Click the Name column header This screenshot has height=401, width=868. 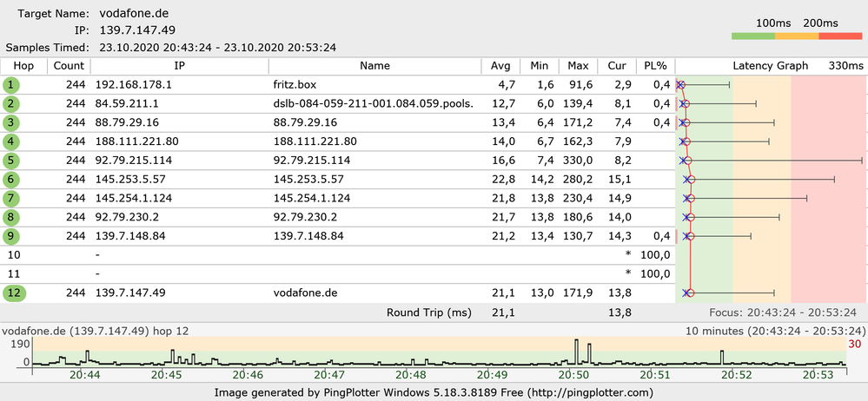[x=374, y=66]
